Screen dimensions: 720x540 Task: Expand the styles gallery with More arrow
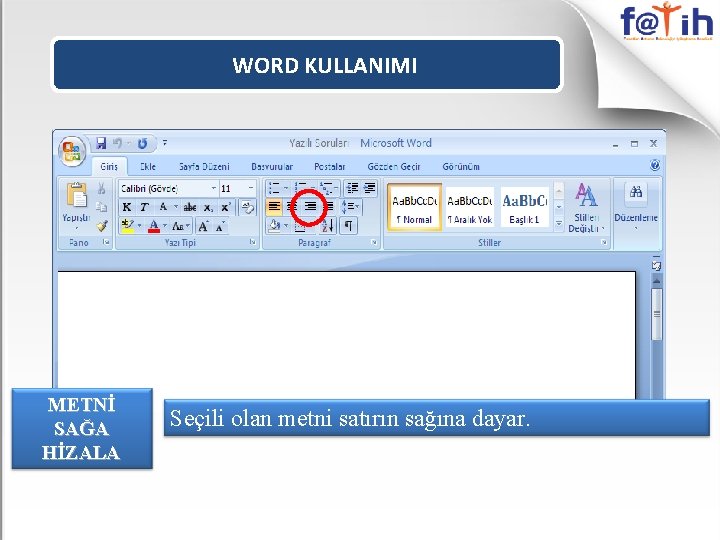click(559, 224)
